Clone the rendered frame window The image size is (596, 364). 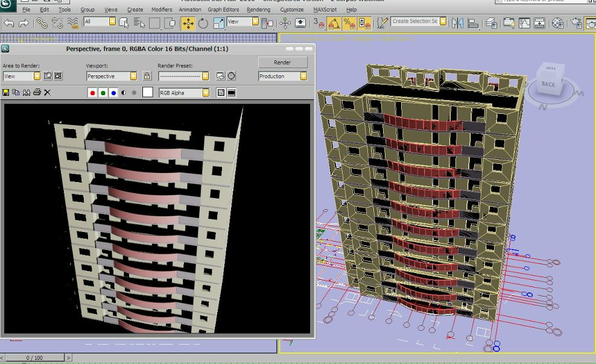tap(27, 93)
